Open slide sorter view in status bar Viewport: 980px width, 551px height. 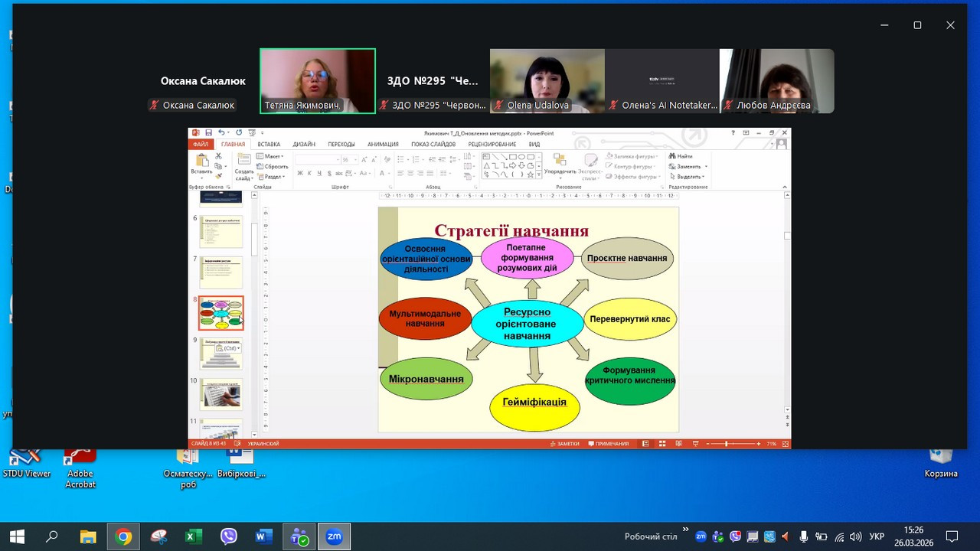(x=662, y=444)
